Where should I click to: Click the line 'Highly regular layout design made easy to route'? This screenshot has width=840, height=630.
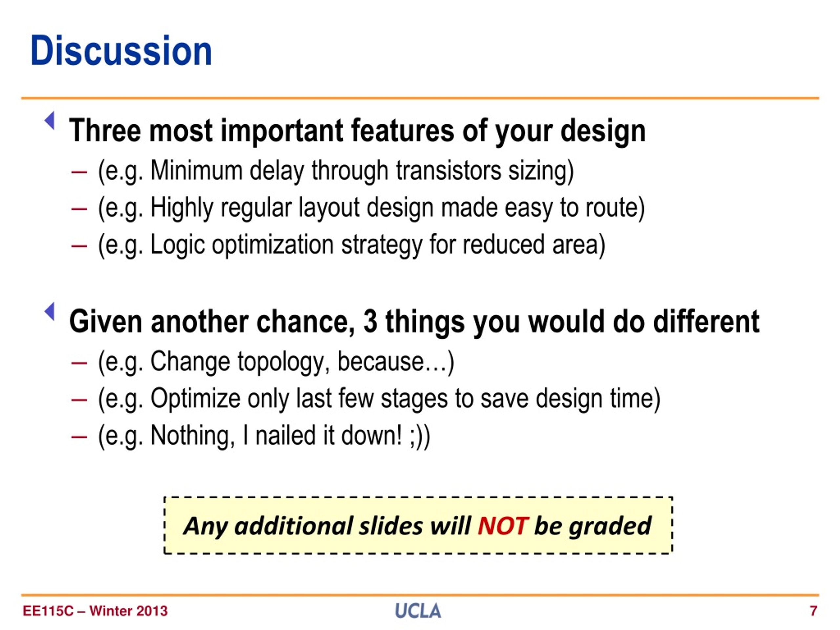371,208
